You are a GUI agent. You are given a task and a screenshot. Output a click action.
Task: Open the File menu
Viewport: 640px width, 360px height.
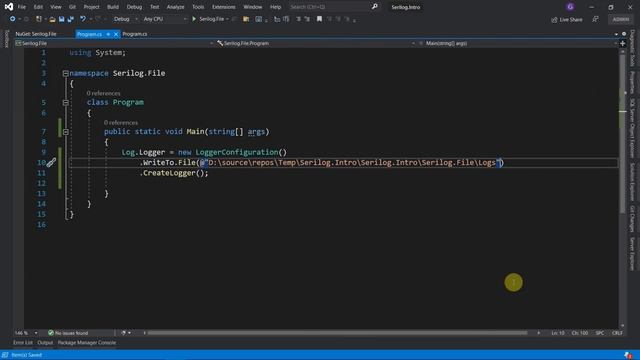tap(22, 7)
